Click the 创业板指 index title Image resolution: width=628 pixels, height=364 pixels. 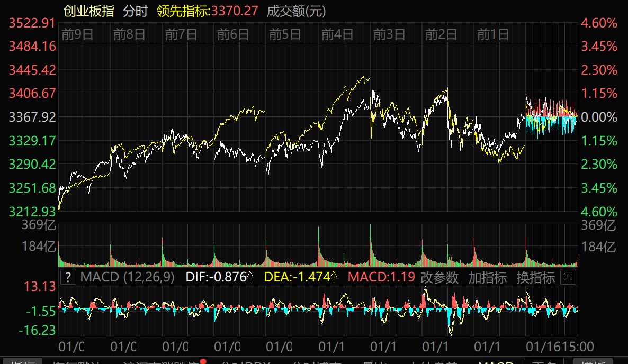[88, 11]
